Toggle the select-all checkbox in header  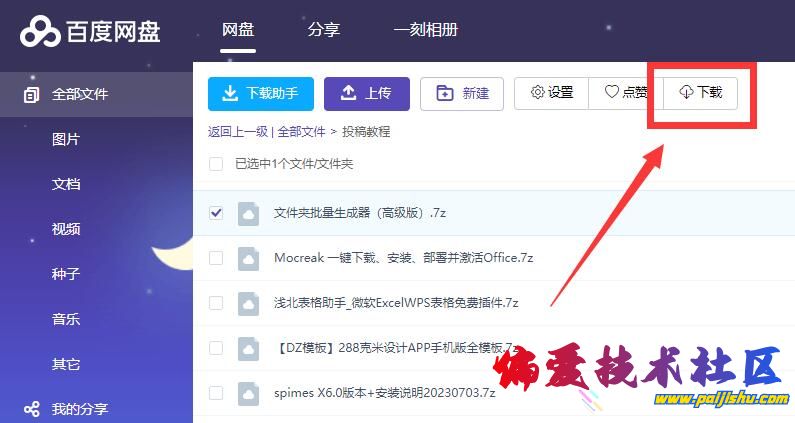[216, 163]
